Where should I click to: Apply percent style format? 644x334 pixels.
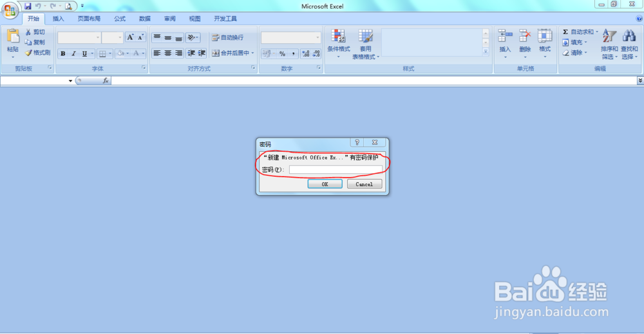pos(282,53)
